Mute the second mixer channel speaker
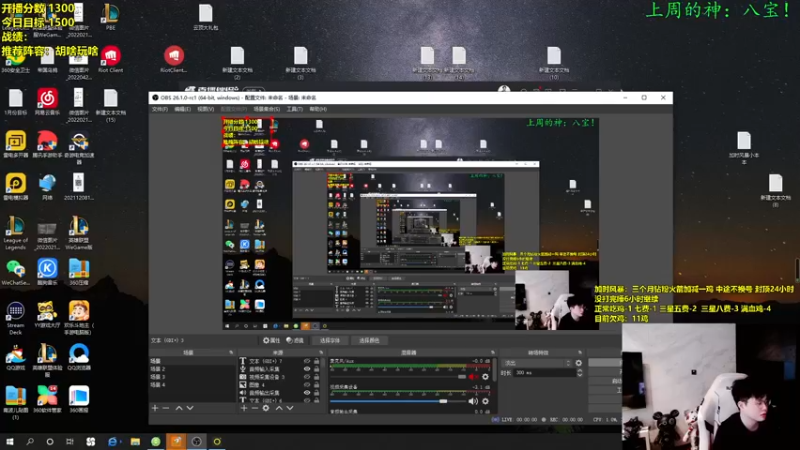800x450 pixels. coord(473,401)
